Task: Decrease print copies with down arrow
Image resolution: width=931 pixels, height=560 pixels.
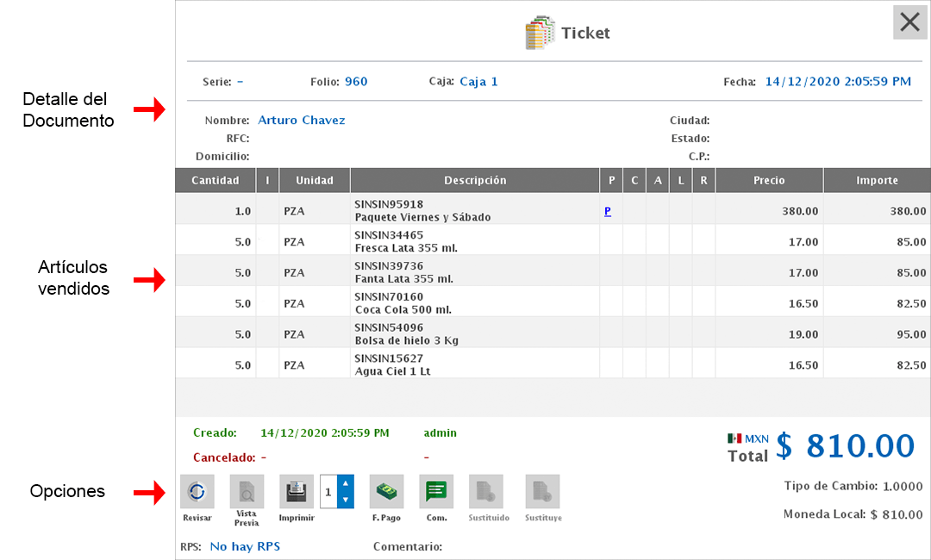Action: 346,500
